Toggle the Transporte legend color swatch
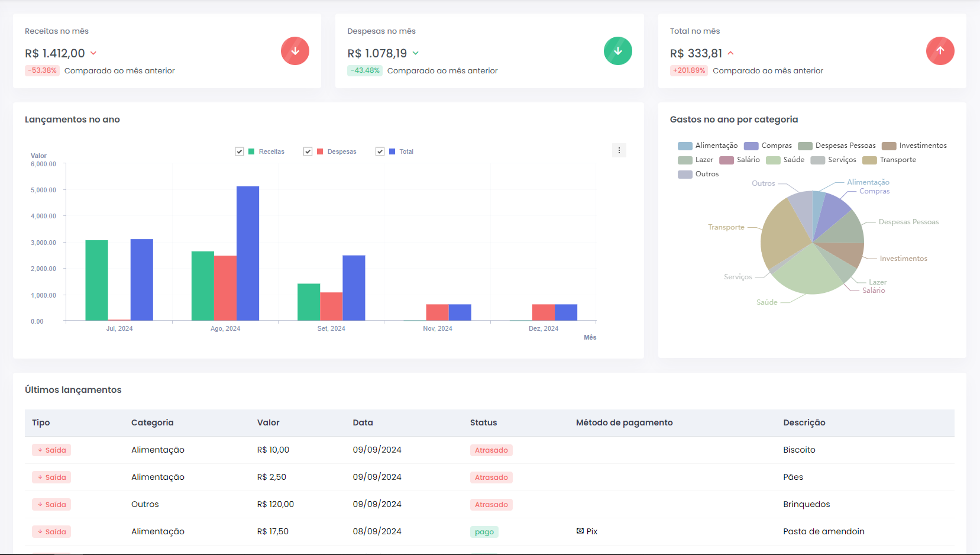The height and width of the screenshot is (555, 980). click(x=869, y=160)
